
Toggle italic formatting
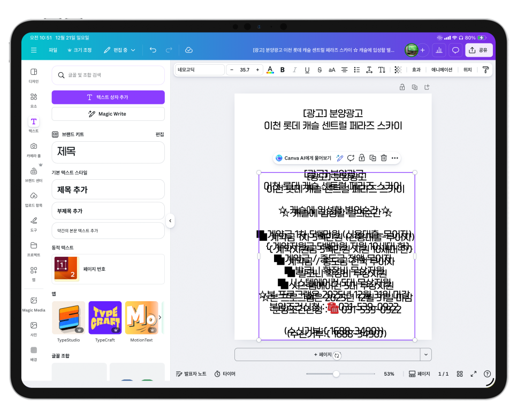click(295, 70)
